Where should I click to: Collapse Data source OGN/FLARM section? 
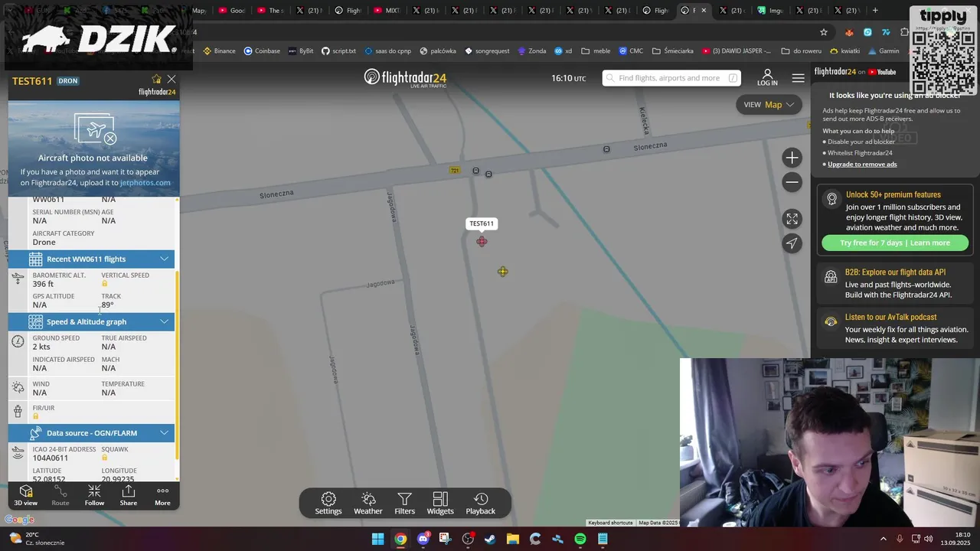click(91, 433)
